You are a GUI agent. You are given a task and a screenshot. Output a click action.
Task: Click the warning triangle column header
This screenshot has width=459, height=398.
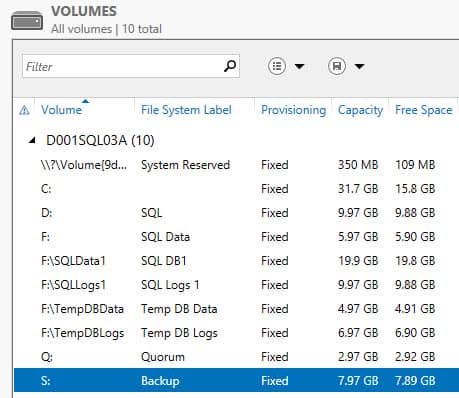[24, 110]
